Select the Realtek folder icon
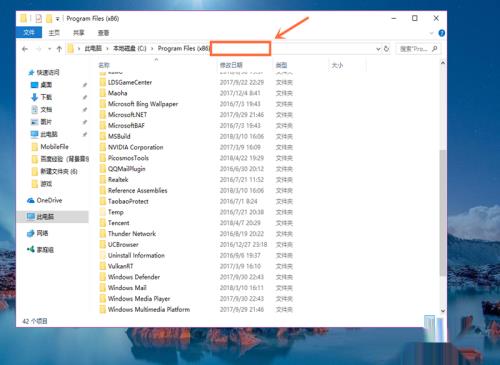This screenshot has width=500, height=365. click(x=103, y=179)
